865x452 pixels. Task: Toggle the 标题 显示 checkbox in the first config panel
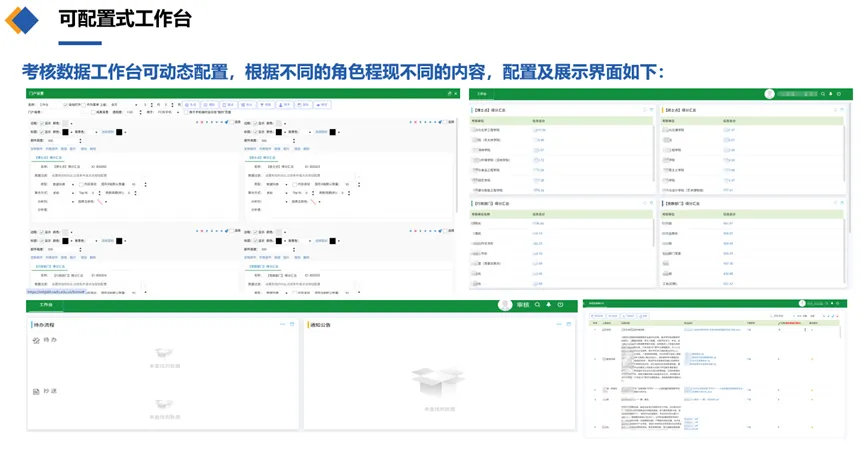click(x=42, y=132)
